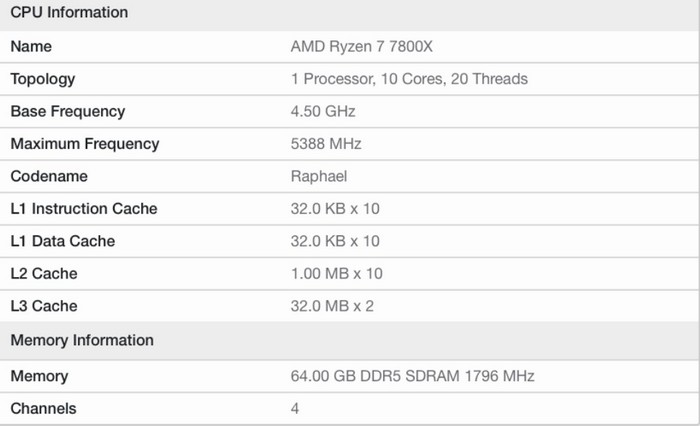Screen dimensions: 700x426
Task: Select the 1.00 MB x 10 value
Action: point(337,274)
